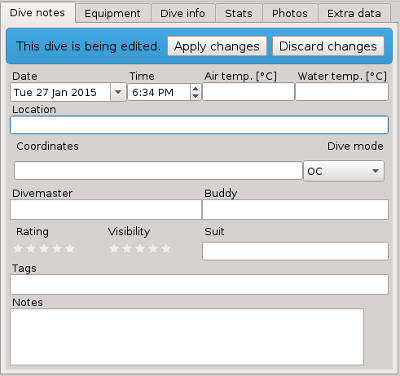Click the Divemaster input field
The height and width of the screenshot is (376, 400).
pyautogui.click(x=106, y=209)
